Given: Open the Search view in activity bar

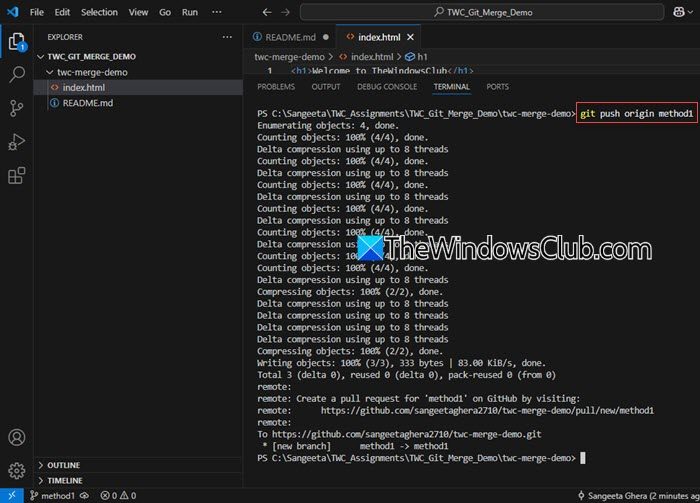Looking at the screenshot, I should pyautogui.click(x=17, y=75).
